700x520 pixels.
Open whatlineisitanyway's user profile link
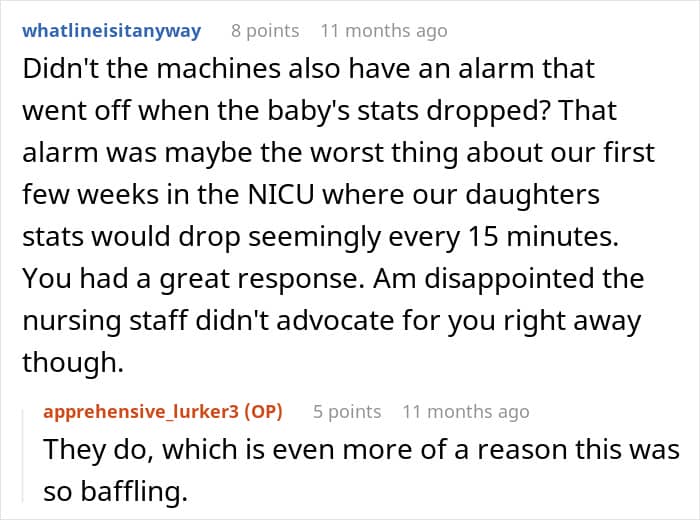(x=112, y=31)
